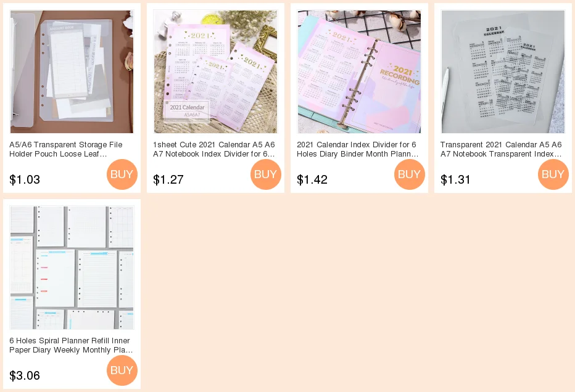Select the $1.03 price label
The height and width of the screenshot is (392, 575).
[x=25, y=179]
